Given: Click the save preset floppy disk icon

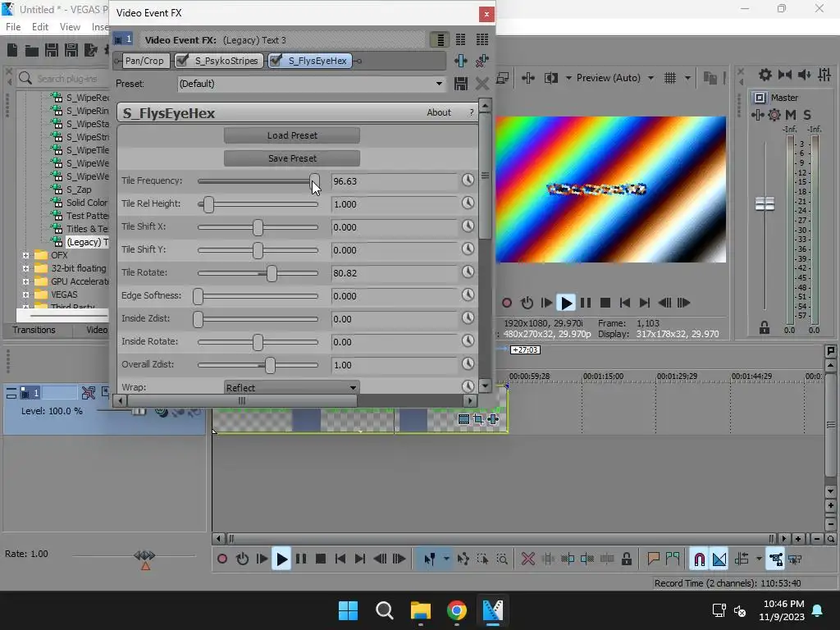Looking at the screenshot, I should tap(461, 84).
